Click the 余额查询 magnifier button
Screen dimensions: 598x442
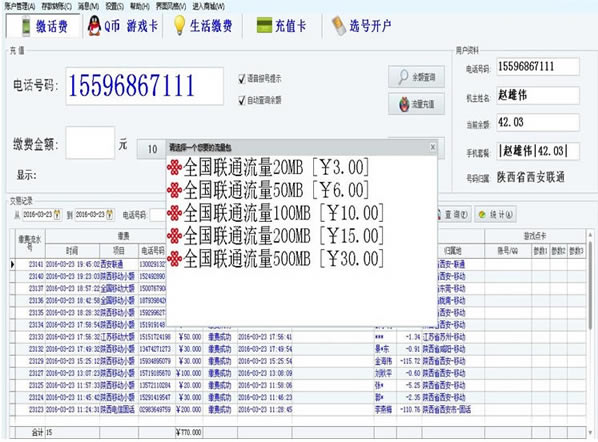point(416,77)
